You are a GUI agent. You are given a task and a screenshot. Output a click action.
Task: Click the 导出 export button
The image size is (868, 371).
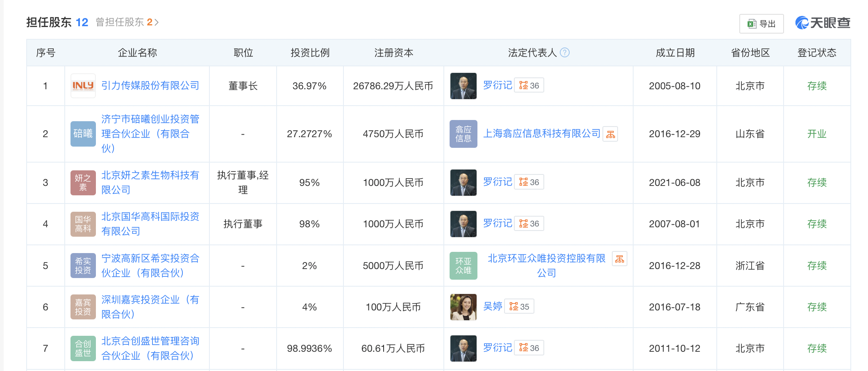tap(761, 24)
